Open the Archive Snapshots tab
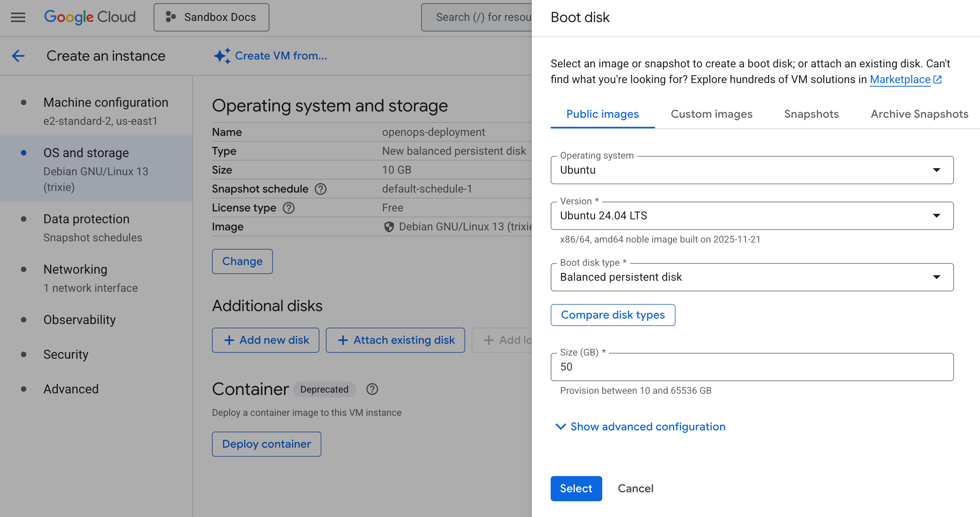The image size is (980, 517). [x=919, y=114]
